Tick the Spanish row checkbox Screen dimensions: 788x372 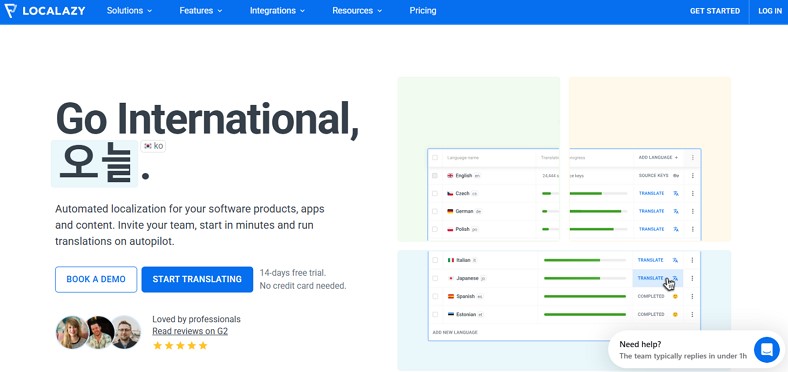coord(435,296)
